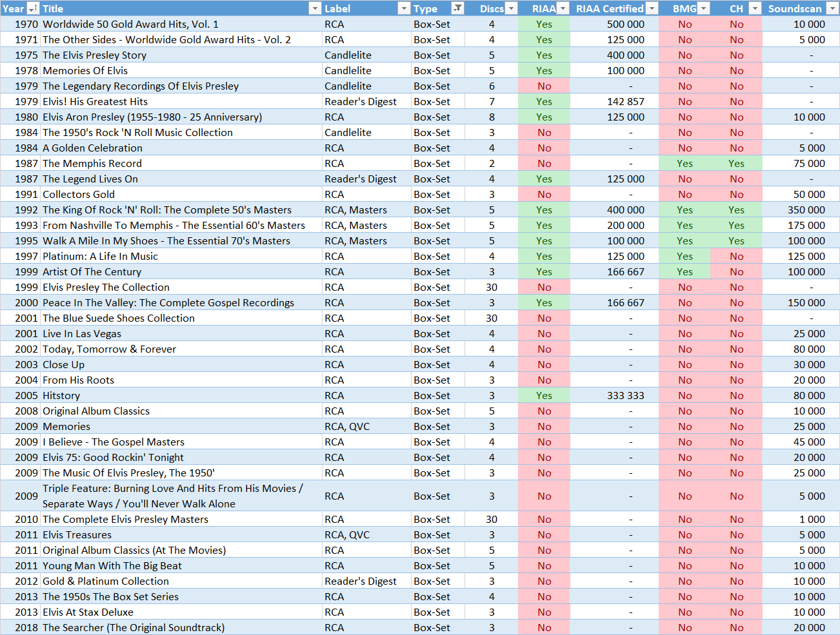This screenshot has width=840, height=635.
Task: Select the Title header cell text
Action: (53, 8)
